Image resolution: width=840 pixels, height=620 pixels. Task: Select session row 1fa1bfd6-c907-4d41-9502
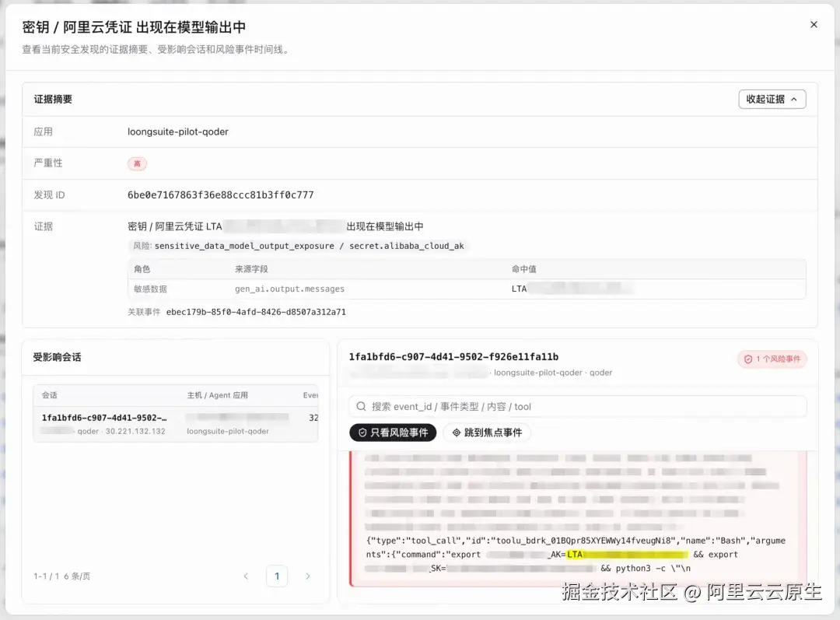176,424
